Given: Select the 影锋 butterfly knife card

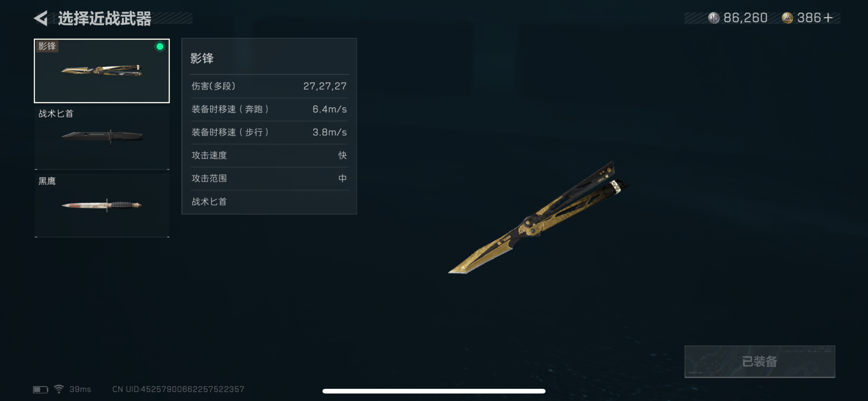Looking at the screenshot, I should pyautogui.click(x=102, y=71).
